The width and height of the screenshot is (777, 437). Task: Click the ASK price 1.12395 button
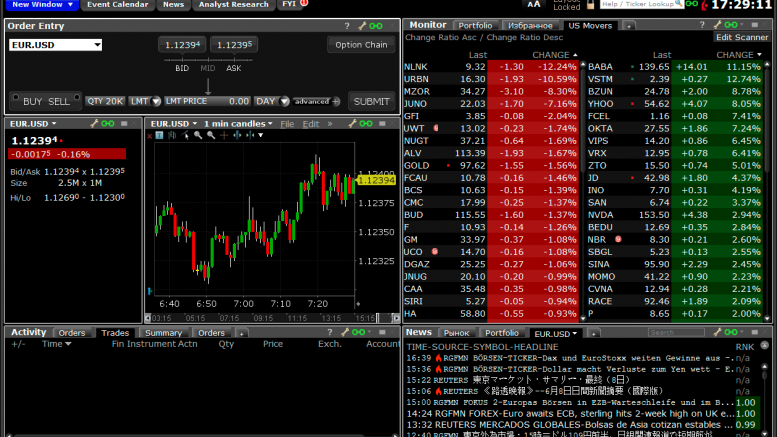click(x=234, y=45)
